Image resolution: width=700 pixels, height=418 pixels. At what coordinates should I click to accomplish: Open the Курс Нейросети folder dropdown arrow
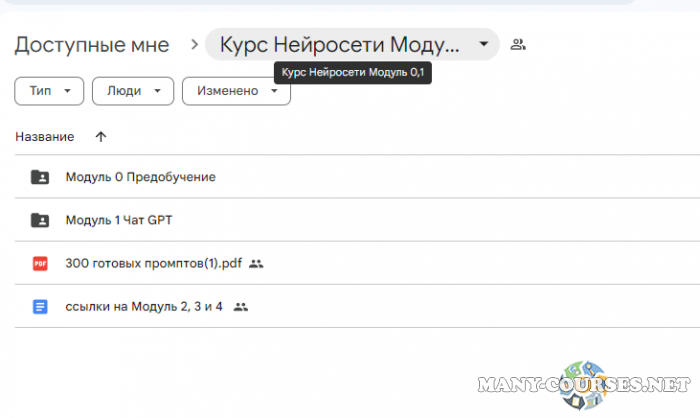pyautogui.click(x=483, y=44)
